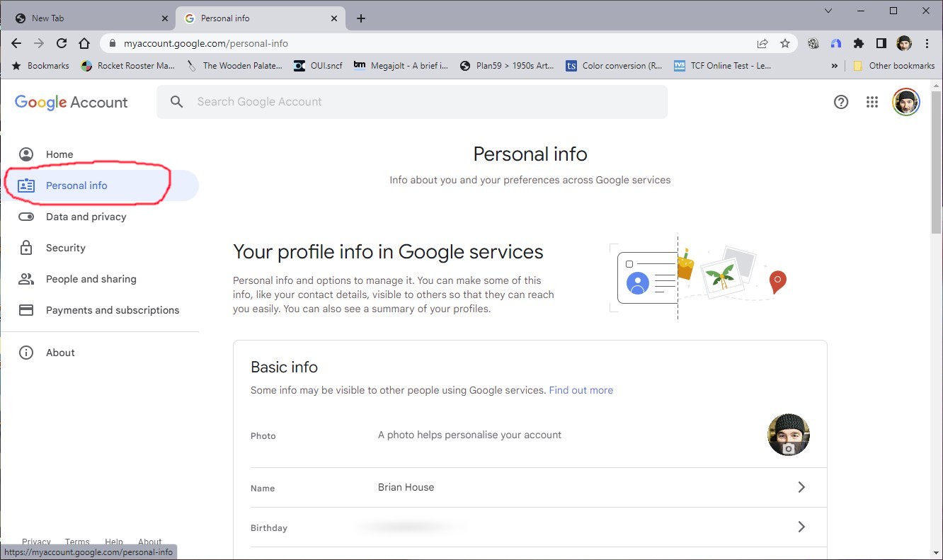Click the search magnifier icon
Screen dimensions: 943x560
177,102
